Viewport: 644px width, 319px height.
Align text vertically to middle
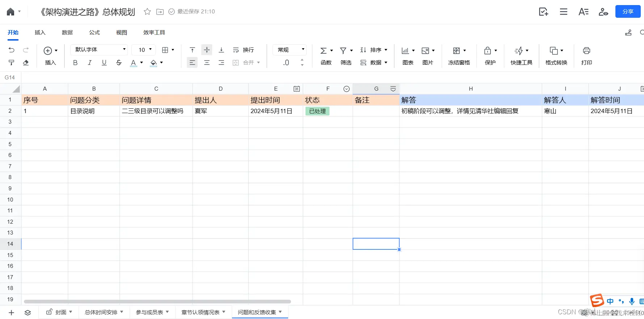(x=207, y=50)
